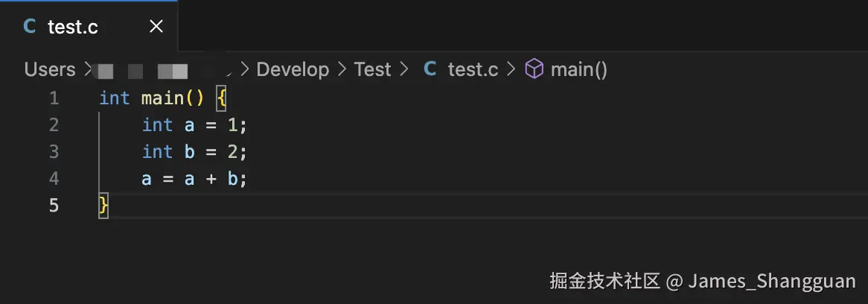Place cursor on the closing brace on line 5
The height and width of the screenshot is (304, 868).
(x=103, y=205)
